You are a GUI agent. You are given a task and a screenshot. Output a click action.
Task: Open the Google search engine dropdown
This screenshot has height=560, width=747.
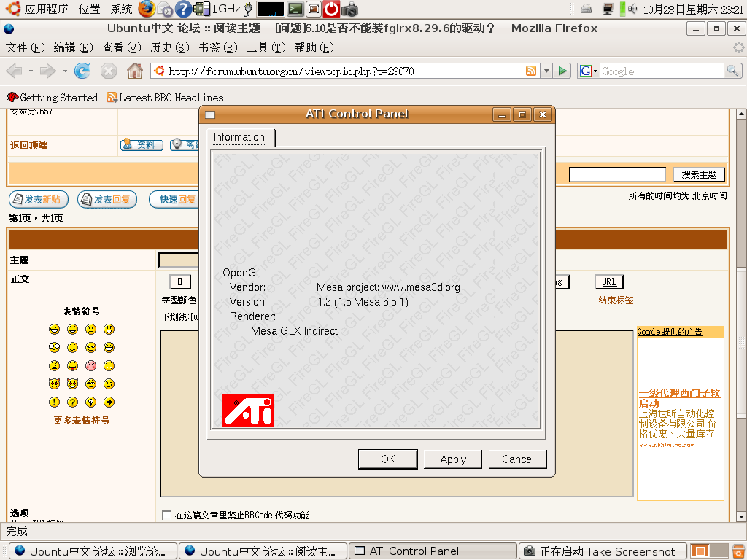pyautogui.click(x=589, y=71)
